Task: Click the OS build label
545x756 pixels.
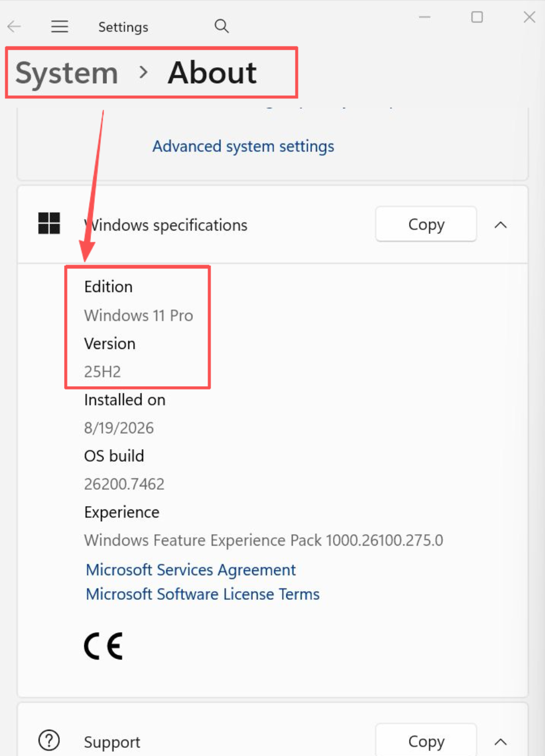Action: (x=114, y=456)
